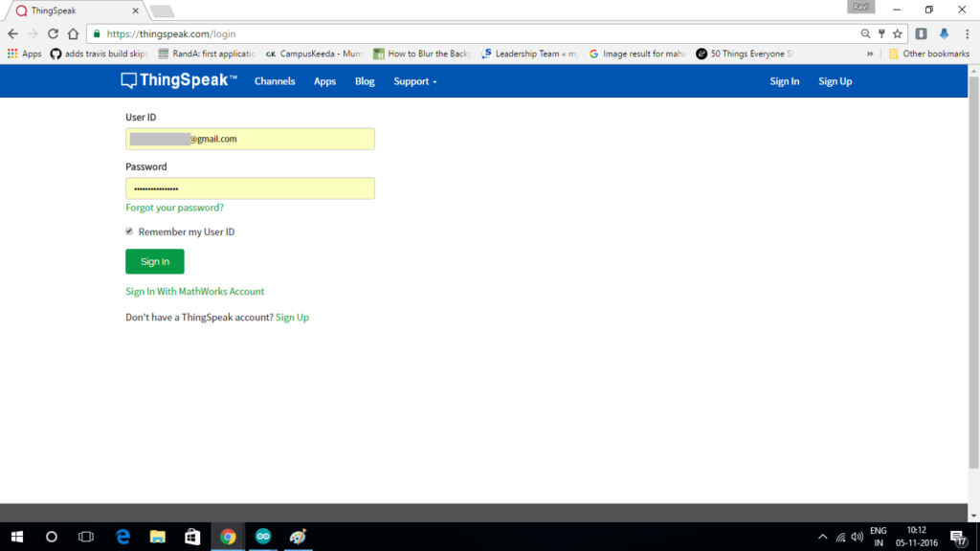Click the network Wi-Fi tray icon

pos(840,538)
